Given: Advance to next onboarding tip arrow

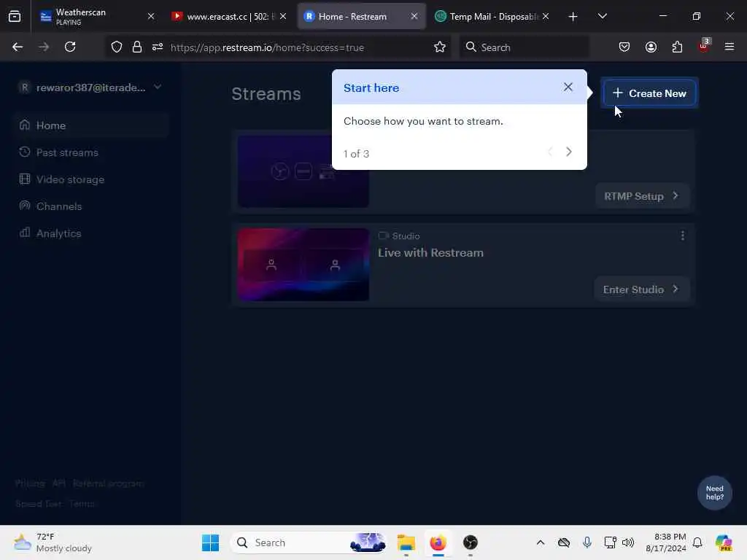Looking at the screenshot, I should (569, 152).
